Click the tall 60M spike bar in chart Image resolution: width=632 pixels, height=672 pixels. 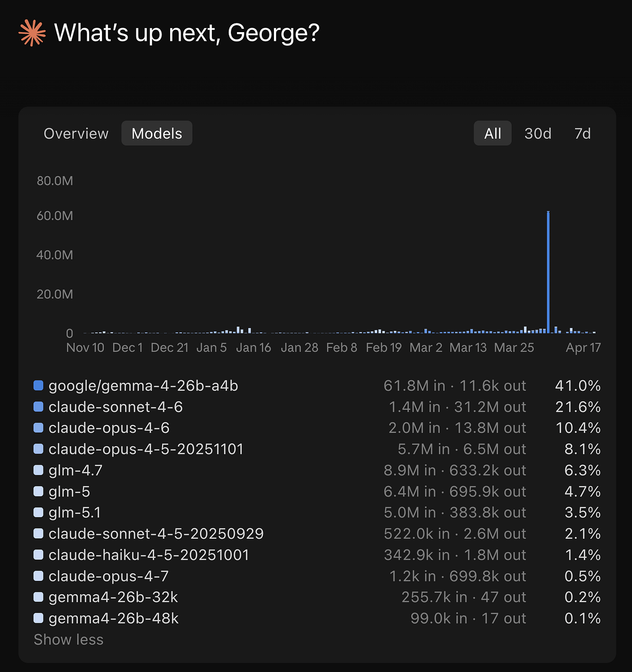pyautogui.click(x=548, y=272)
